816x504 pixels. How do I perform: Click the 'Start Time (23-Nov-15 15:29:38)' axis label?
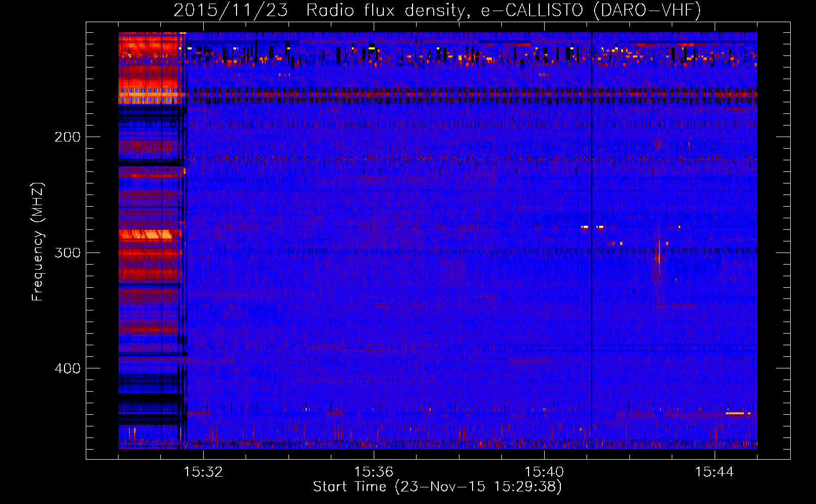tap(437, 487)
